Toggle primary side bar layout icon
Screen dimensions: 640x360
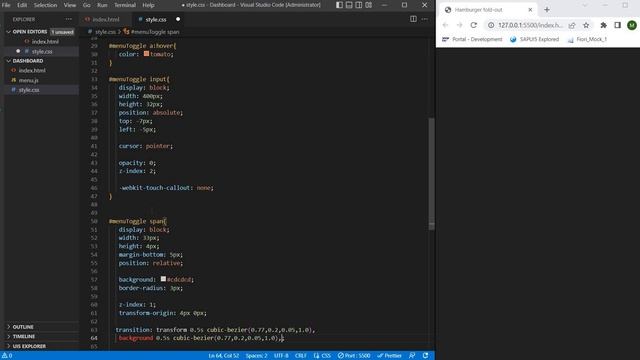click(339, 5)
